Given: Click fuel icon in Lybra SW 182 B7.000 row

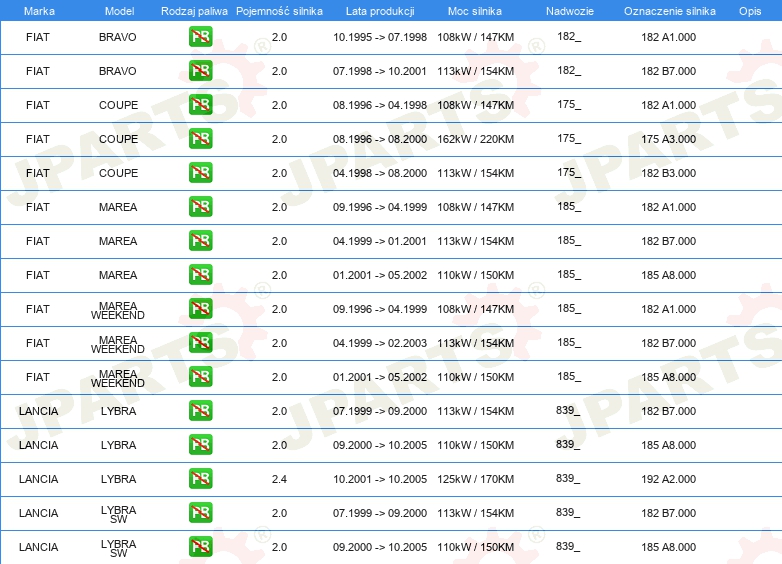Looking at the screenshot, I should pos(200,513).
